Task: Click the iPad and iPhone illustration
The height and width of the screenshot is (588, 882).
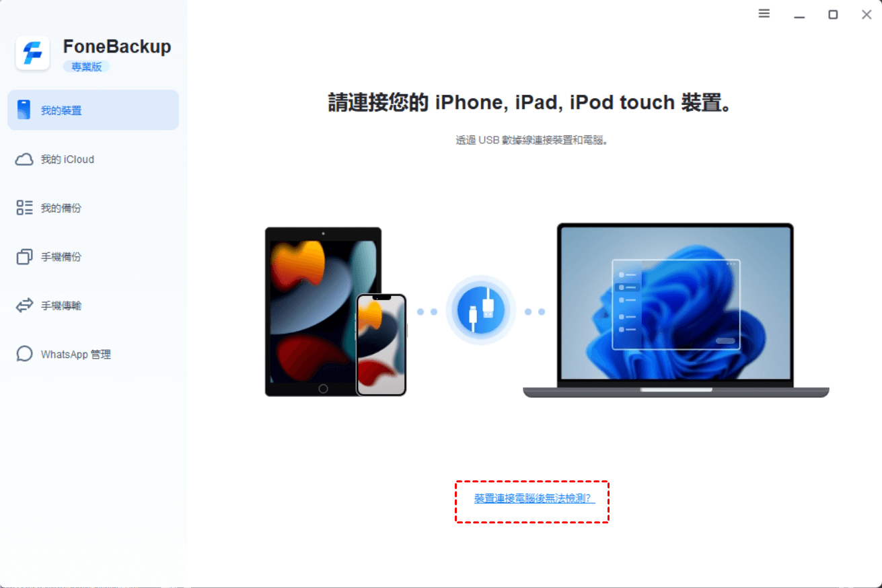Action: (336, 311)
